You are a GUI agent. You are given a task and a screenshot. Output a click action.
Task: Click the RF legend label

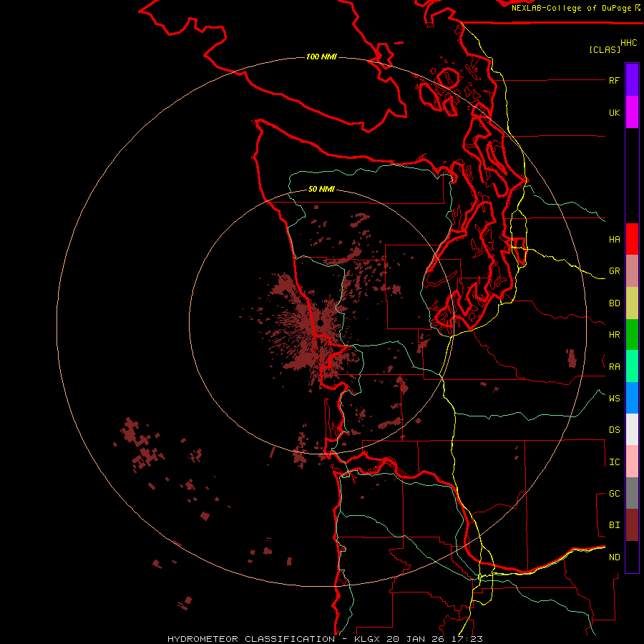(614, 80)
